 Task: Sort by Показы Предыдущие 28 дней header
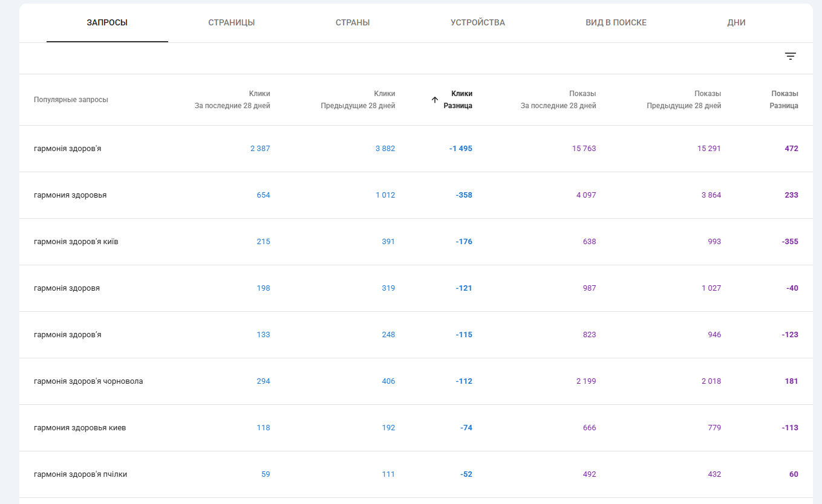pyautogui.click(x=683, y=100)
